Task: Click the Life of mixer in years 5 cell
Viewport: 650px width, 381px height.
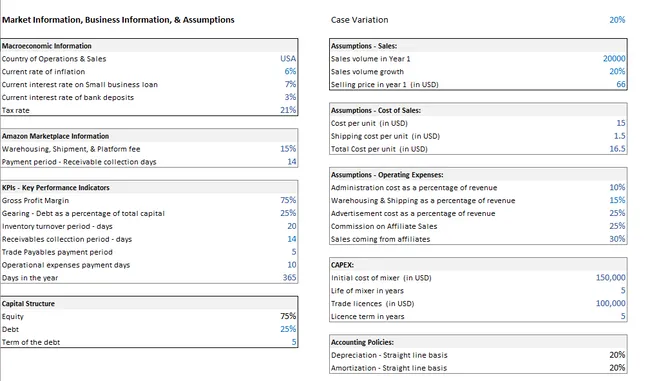Action: (x=623, y=290)
